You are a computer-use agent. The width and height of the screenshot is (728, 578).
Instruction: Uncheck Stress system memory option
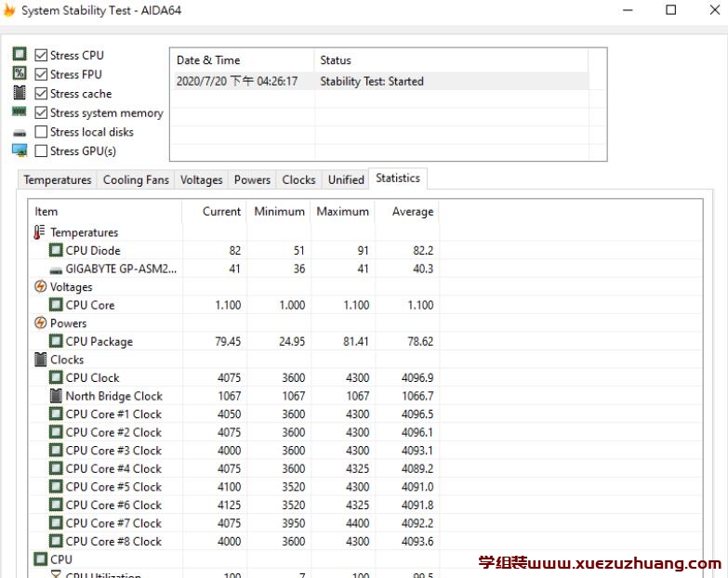tap(41, 112)
